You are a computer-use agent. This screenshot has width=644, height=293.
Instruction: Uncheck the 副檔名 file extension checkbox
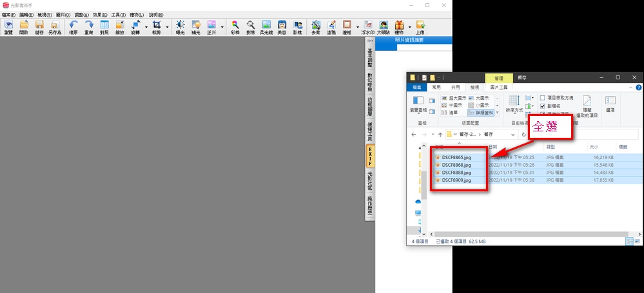[x=542, y=105]
